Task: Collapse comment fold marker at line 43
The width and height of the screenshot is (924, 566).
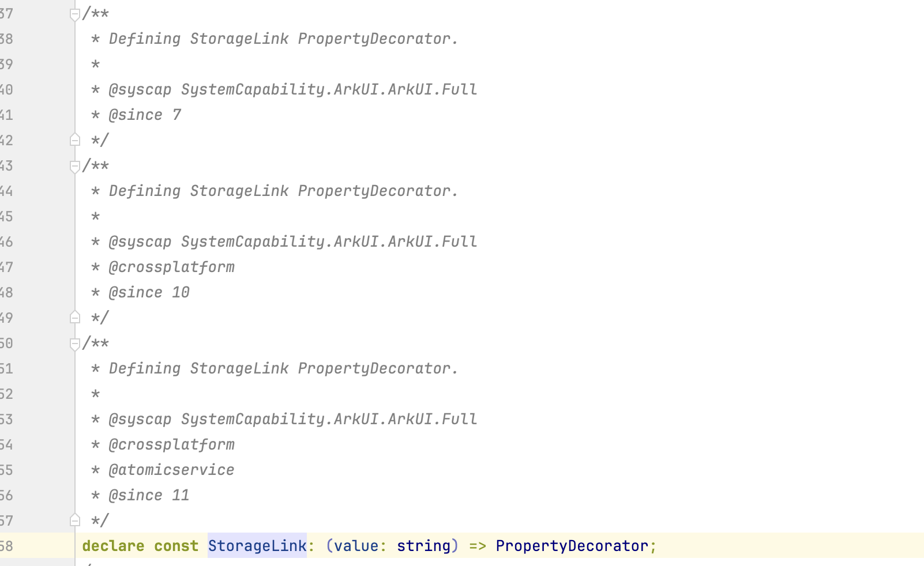Action: click(x=75, y=167)
